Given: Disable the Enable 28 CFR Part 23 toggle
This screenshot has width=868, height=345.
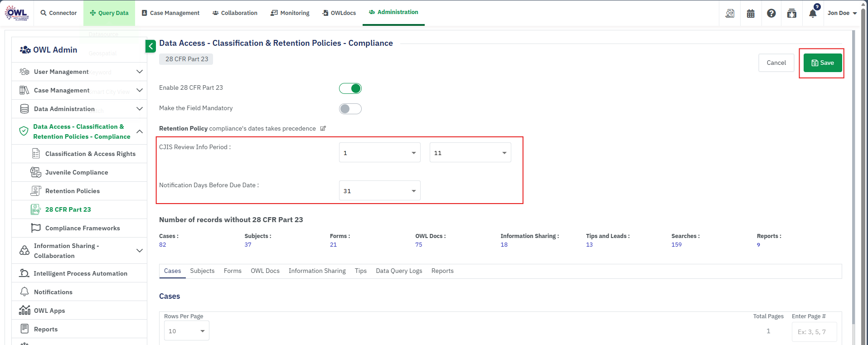Looking at the screenshot, I should click(350, 88).
